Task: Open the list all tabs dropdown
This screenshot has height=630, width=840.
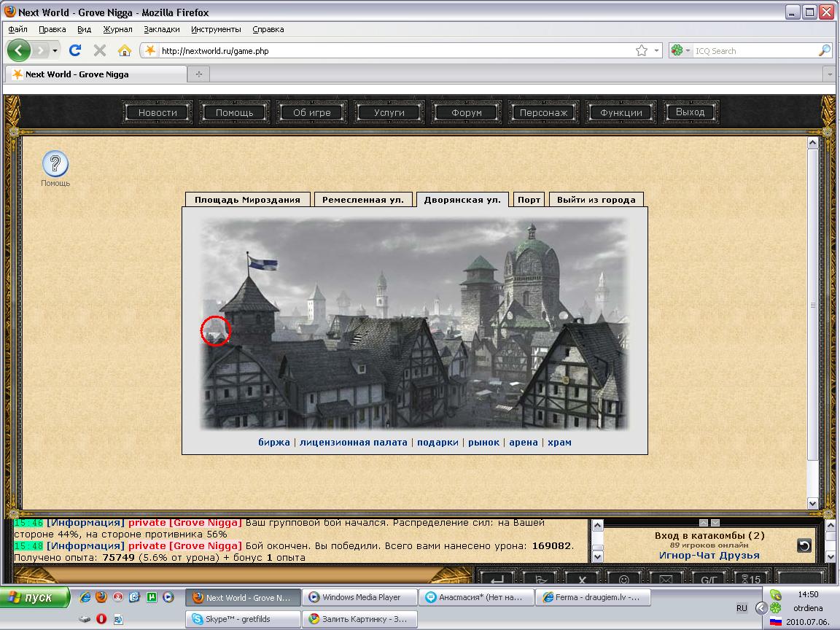Action: (x=829, y=74)
